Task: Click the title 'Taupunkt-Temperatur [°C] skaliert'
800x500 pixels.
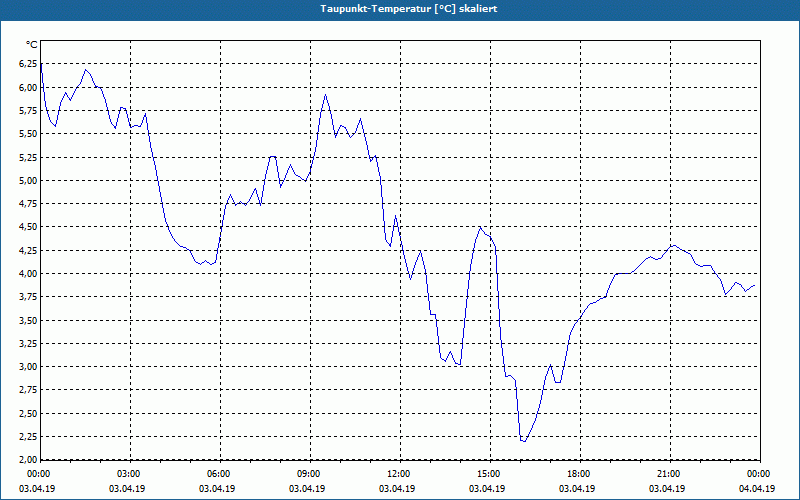Action: tap(409, 9)
